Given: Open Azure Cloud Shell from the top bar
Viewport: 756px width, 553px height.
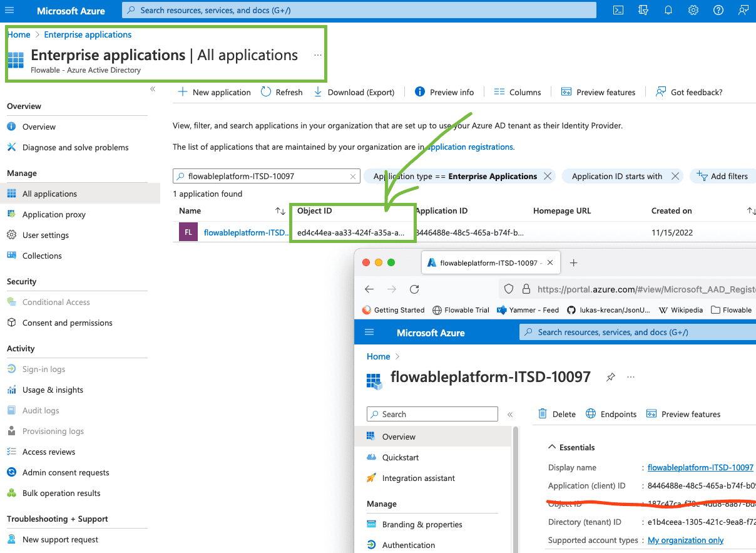Looking at the screenshot, I should pyautogui.click(x=618, y=10).
